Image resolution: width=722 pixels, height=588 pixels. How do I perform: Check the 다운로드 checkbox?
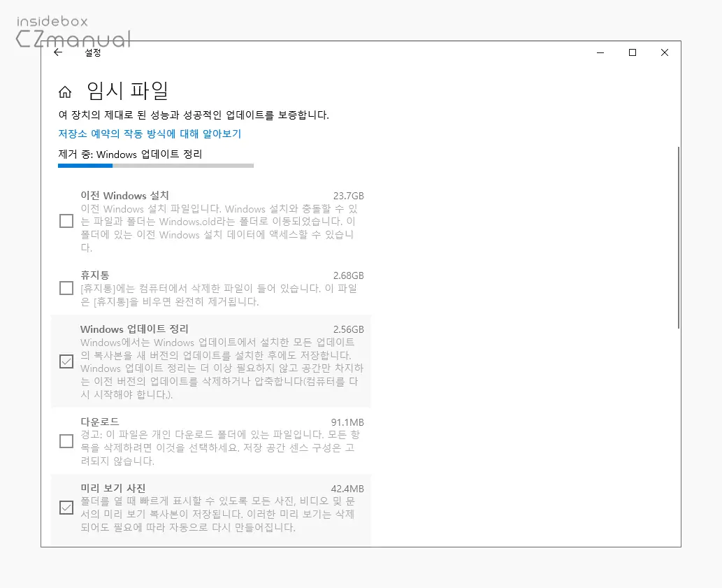(66, 441)
